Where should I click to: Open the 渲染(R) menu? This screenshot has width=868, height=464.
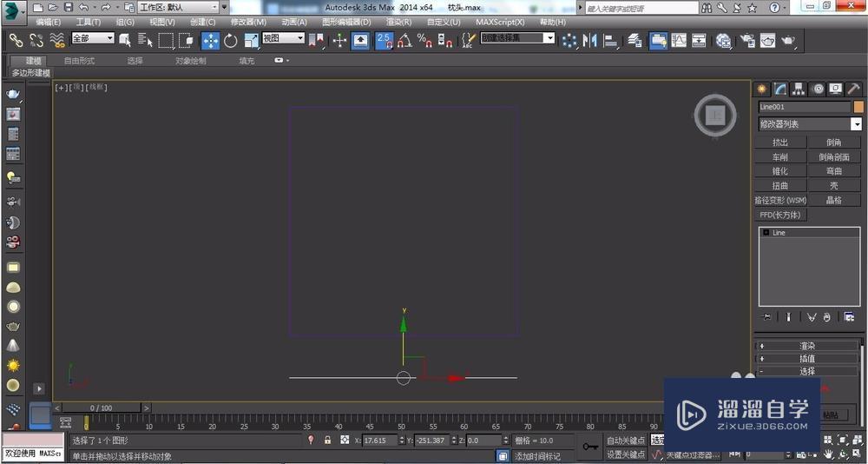[x=399, y=22]
